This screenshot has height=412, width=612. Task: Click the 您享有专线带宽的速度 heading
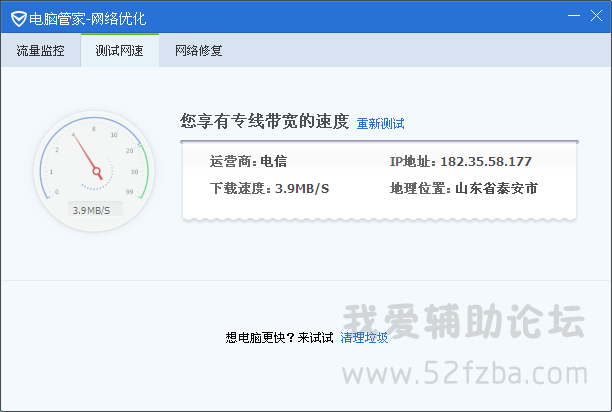[x=264, y=121]
